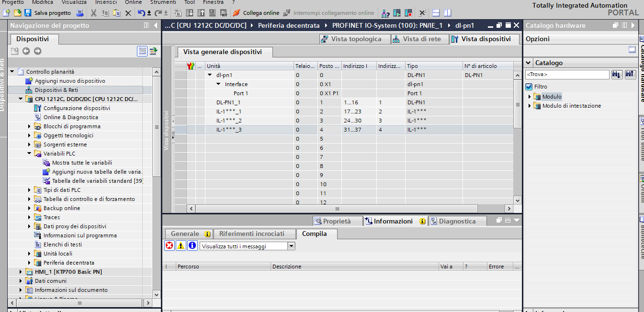
Task: Click the open project folder icon
Action: pos(17,13)
